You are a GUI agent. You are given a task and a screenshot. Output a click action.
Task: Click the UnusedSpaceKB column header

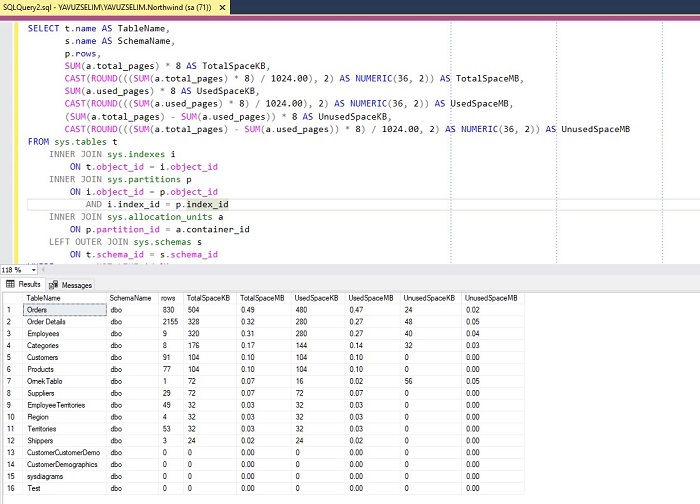(429, 298)
